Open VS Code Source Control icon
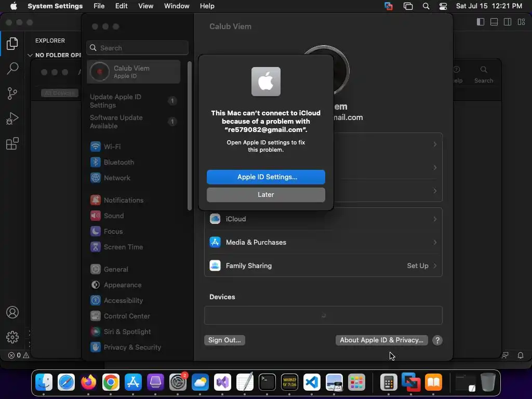 pos(12,94)
